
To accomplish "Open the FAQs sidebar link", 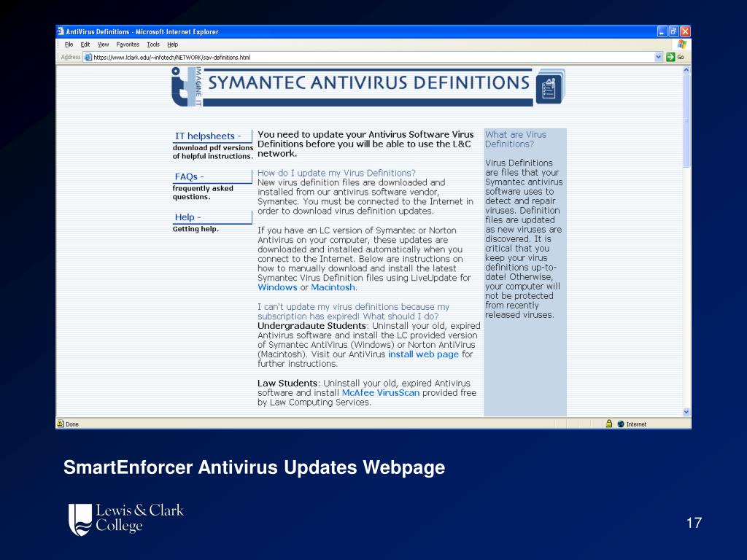I will tap(189, 176).
